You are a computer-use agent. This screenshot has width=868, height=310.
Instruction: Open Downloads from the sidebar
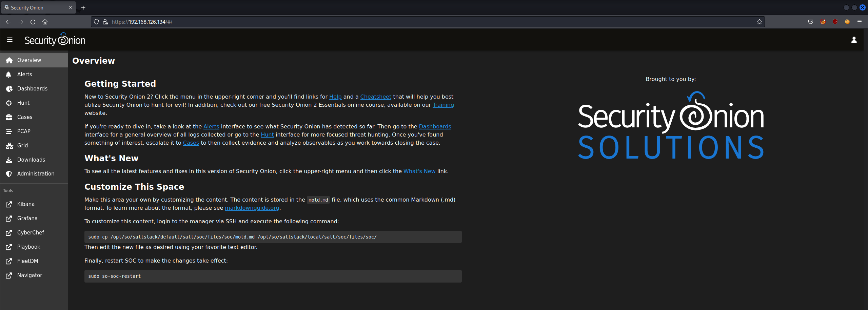point(34,160)
